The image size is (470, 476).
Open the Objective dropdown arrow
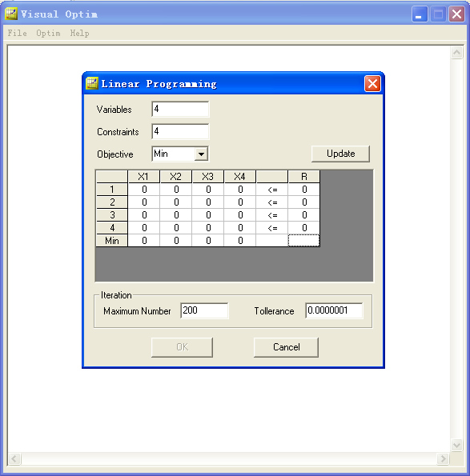201,154
